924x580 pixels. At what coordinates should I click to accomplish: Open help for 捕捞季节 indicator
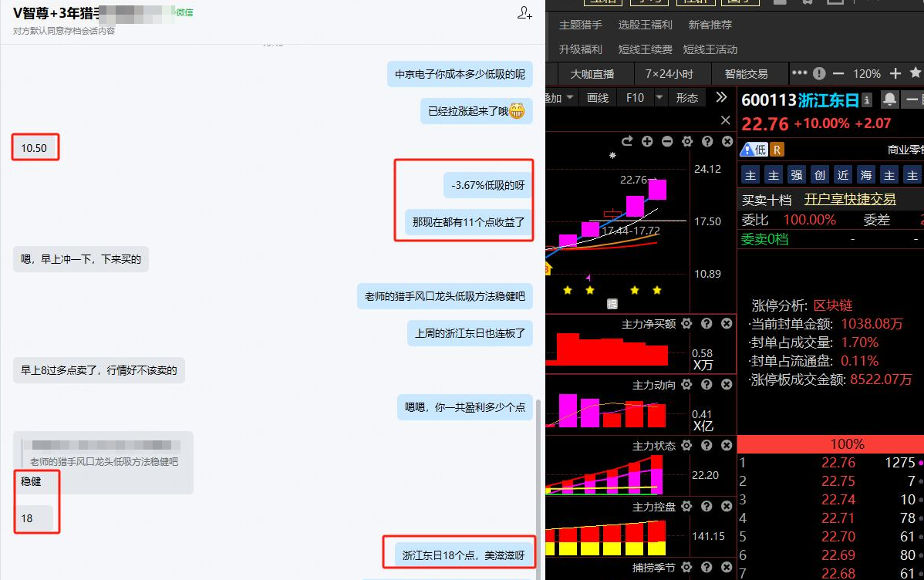tap(706, 567)
